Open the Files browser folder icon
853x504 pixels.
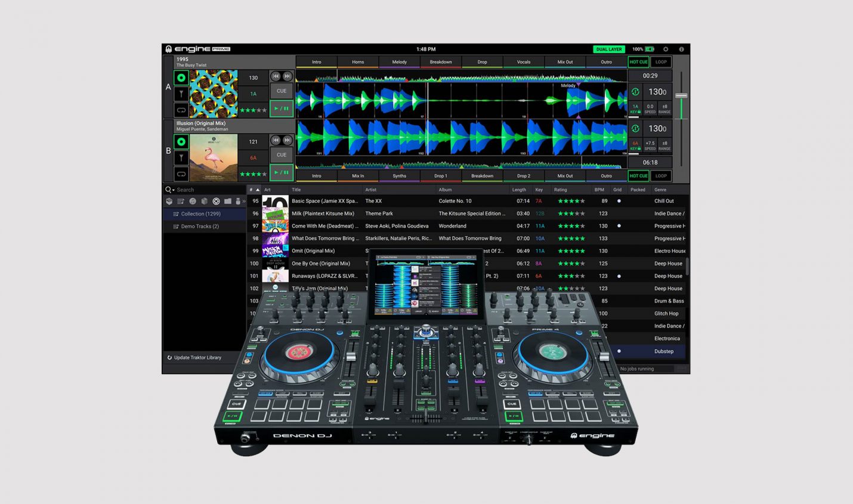click(x=228, y=201)
